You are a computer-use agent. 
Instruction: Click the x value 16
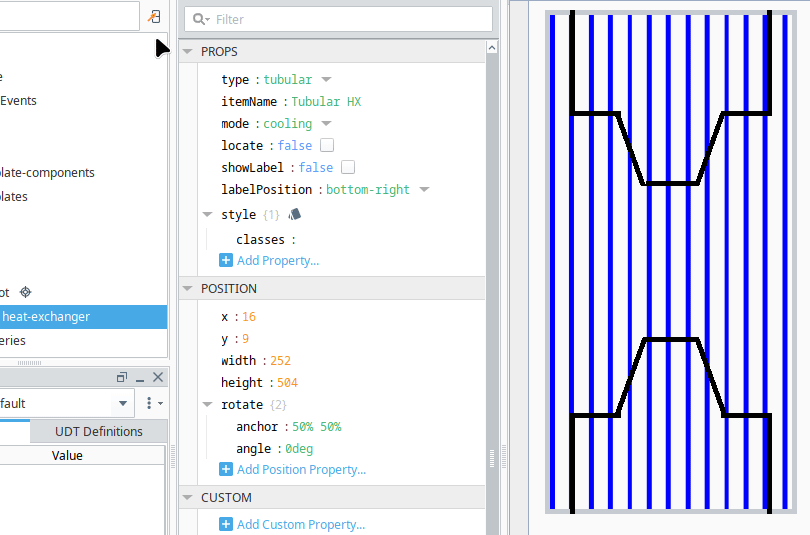tap(249, 317)
